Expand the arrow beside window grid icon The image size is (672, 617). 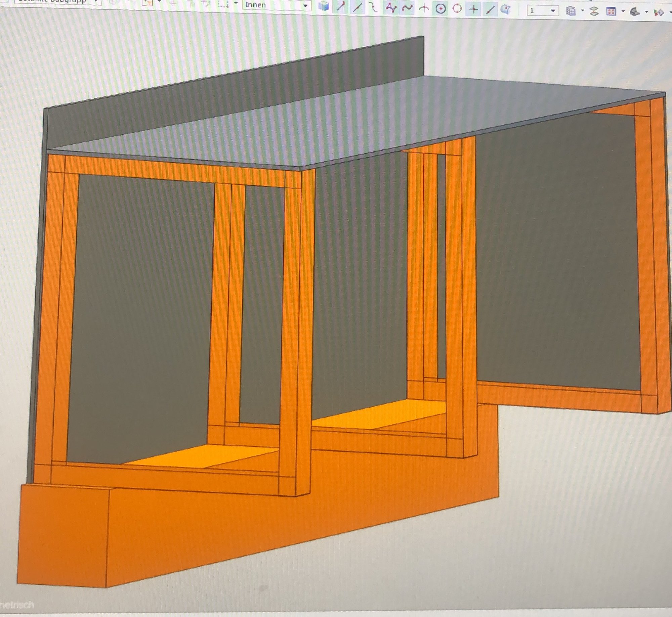(623, 12)
